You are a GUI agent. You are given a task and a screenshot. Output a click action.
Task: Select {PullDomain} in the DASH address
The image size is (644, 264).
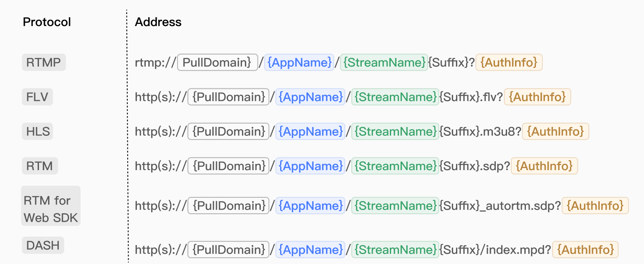(x=229, y=250)
